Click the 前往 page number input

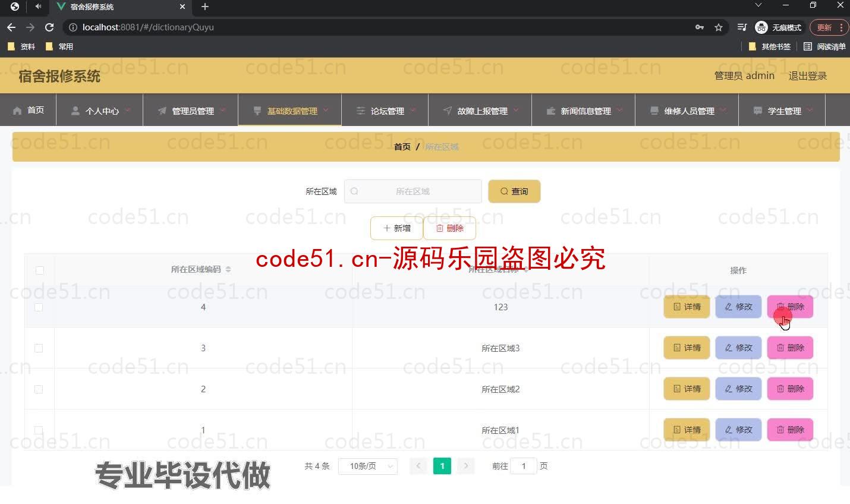[x=524, y=466]
